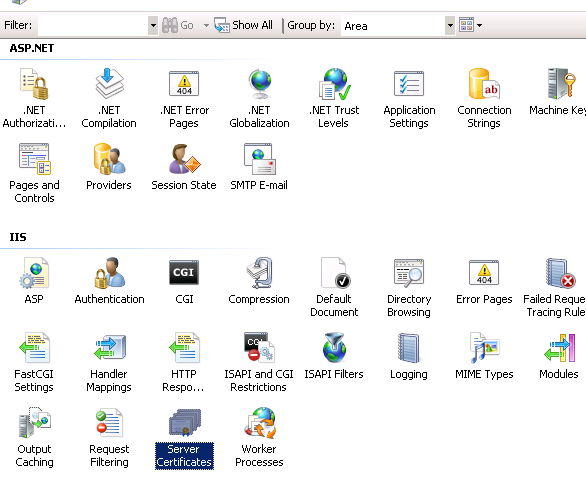Open .NET Error Pages feature

[x=184, y=98]
